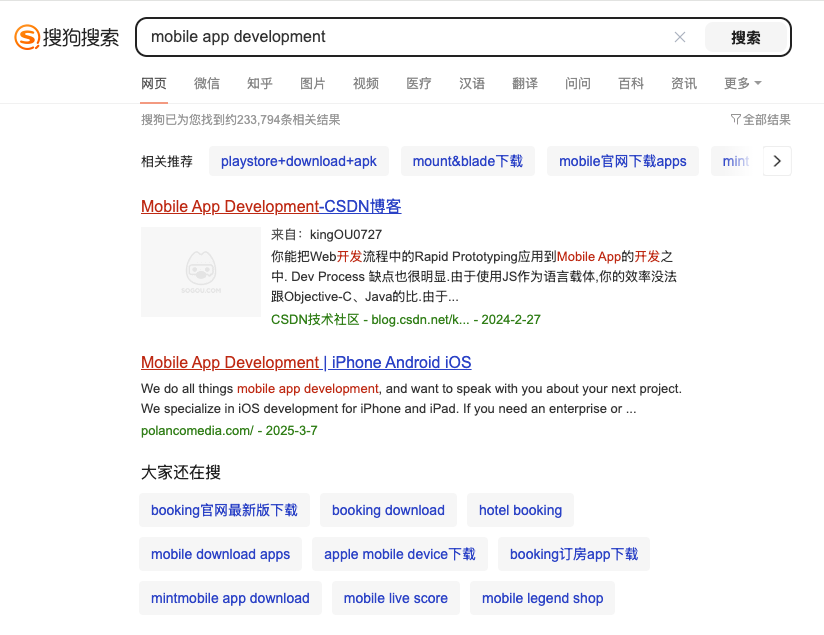Open Mobile App Development-CSDN博客 result
824x635 pixels.
[271, 207]
